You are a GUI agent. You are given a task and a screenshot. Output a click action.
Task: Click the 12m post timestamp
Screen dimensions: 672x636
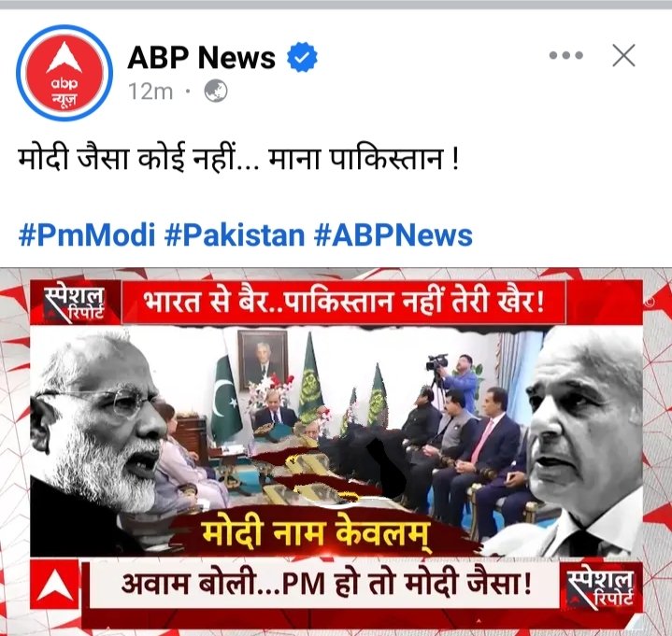(x=150, y=92)
